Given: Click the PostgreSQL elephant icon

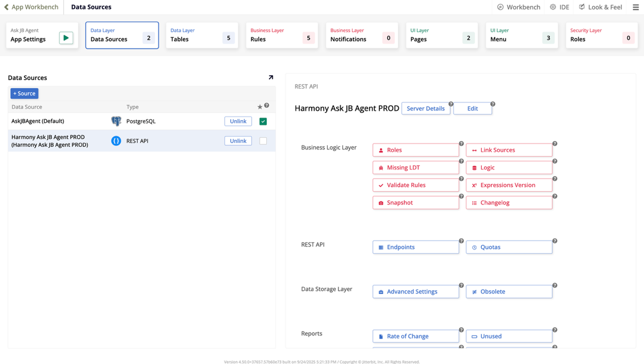Looking at the screenshot, I should 116,121.
